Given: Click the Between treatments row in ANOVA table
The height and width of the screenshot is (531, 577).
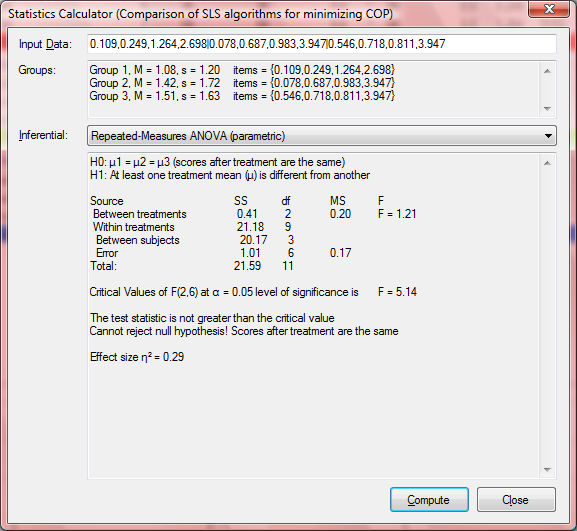Looking at the screenshot, I should pos(254,214).
